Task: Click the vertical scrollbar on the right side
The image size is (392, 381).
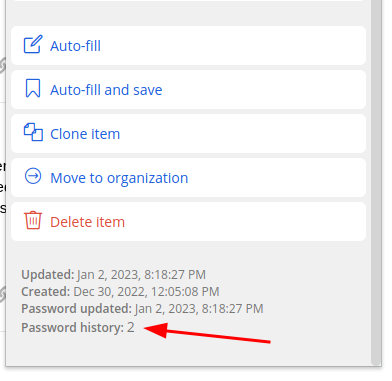Action: tap(377, 182)
